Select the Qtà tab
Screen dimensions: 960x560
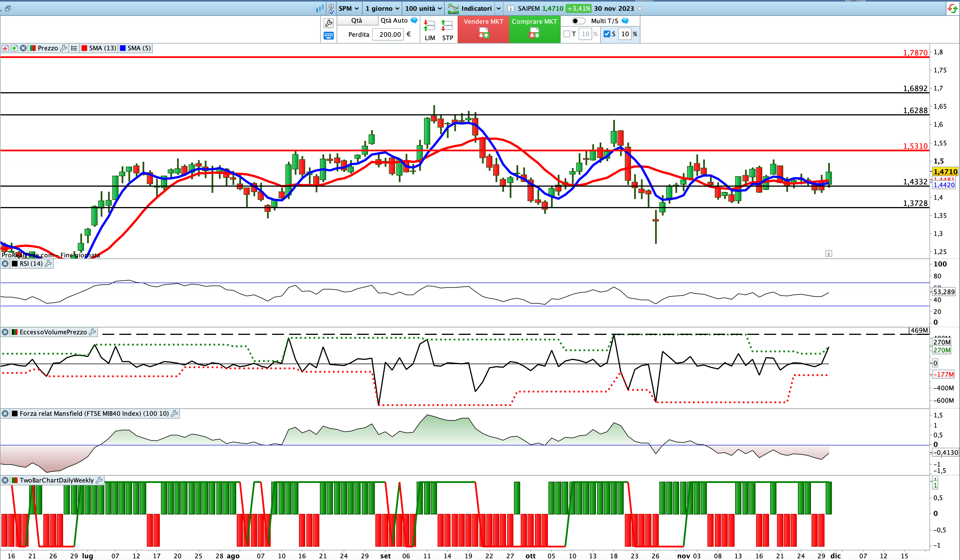click(x=357, y=21)
